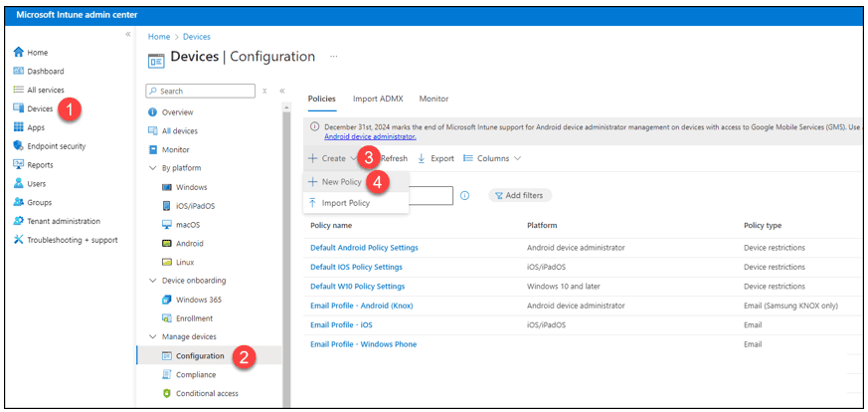Switch to the Policies tab
The width and height of the screenshot is (868, 412).
[x=321, y=100]
